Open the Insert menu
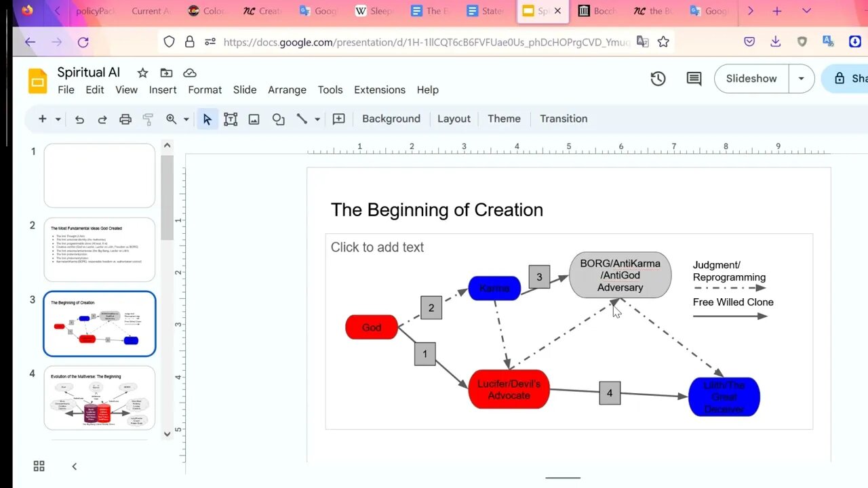Viewport: 868px width, 488px height. pos(163,89)
